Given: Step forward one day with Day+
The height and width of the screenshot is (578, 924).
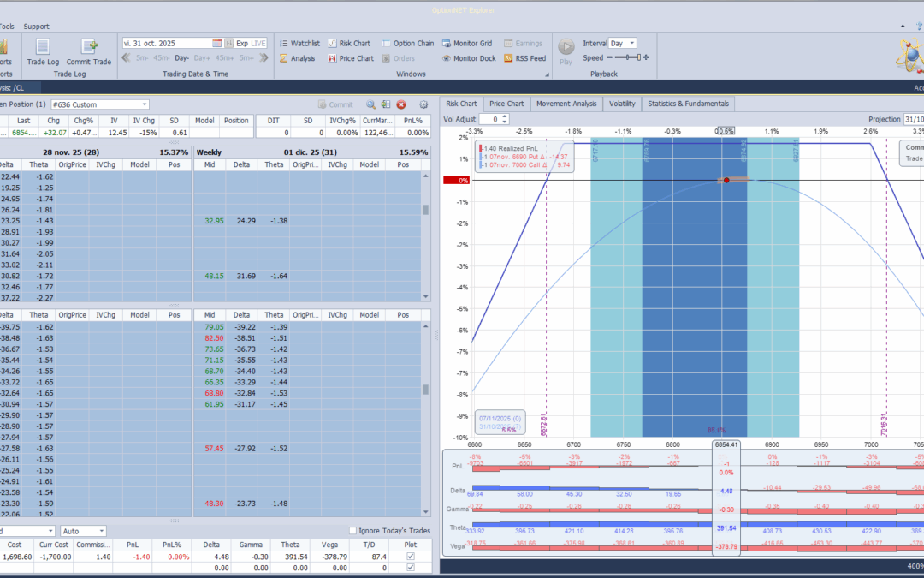Looking at the screenshot, I should coord(202,58).
